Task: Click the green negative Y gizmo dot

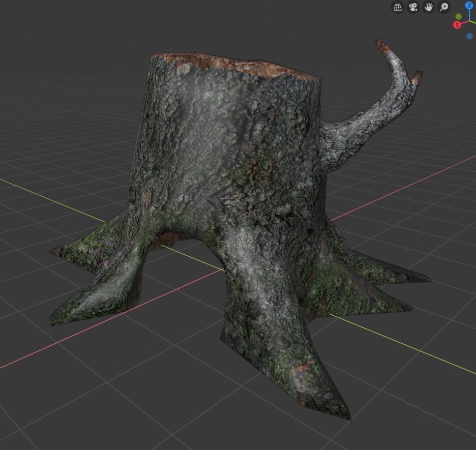Action: pos(458,16)
